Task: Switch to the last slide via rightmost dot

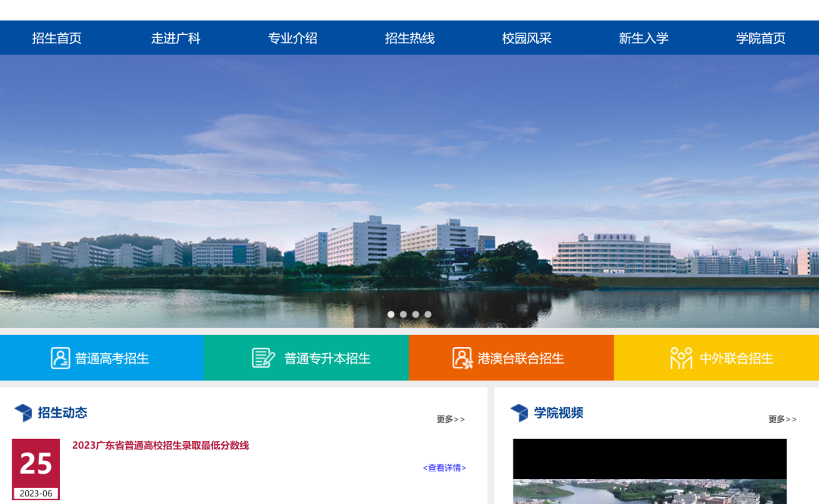Action: coord(428,314)
